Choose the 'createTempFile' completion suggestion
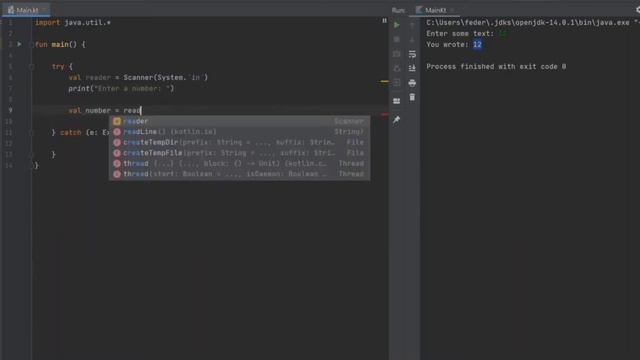This screenshot has width=640, height=360. coord(240,153)
